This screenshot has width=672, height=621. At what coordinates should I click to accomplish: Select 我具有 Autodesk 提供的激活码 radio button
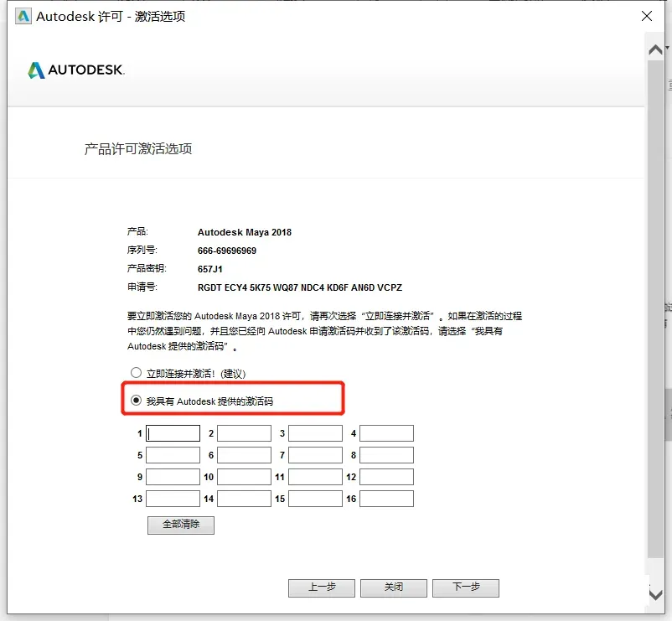137,401
